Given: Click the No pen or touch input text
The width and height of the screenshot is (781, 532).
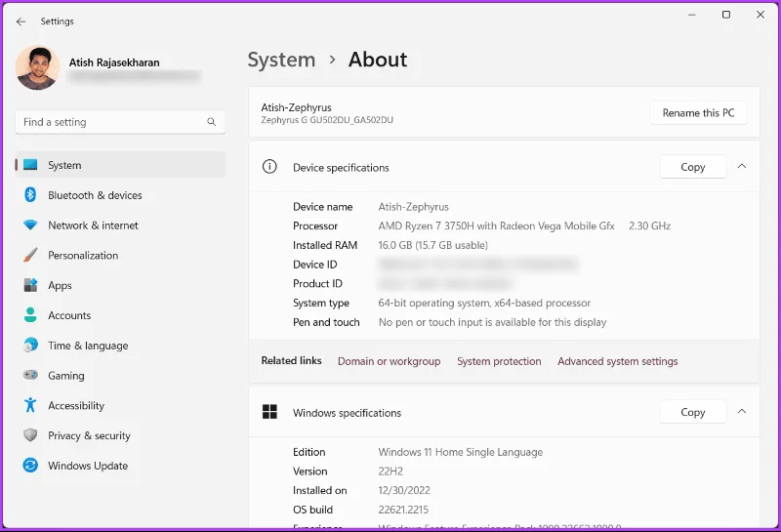Looking at the screenshot, I should (492, 322).
